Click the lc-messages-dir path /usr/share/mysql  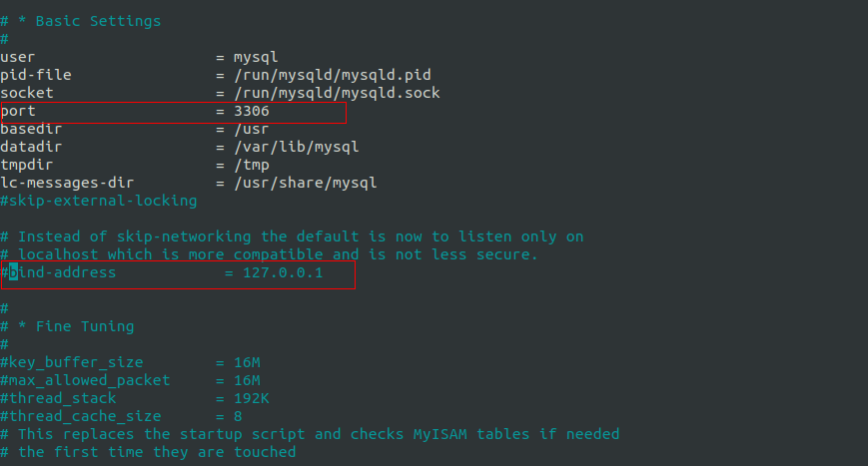305,183
